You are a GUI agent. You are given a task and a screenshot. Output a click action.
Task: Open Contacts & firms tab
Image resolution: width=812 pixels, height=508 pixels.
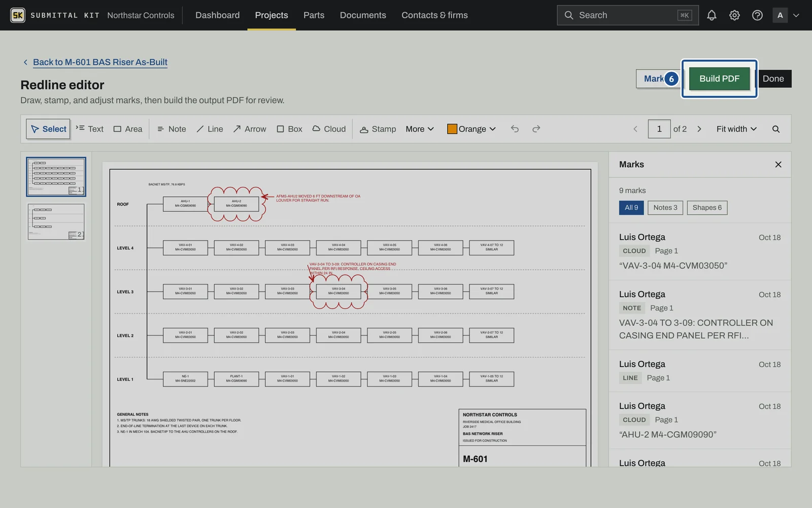pos(434,15)
